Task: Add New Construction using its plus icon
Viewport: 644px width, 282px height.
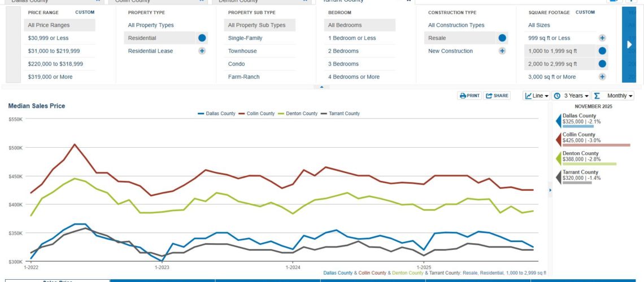Action: pos(502,51)
